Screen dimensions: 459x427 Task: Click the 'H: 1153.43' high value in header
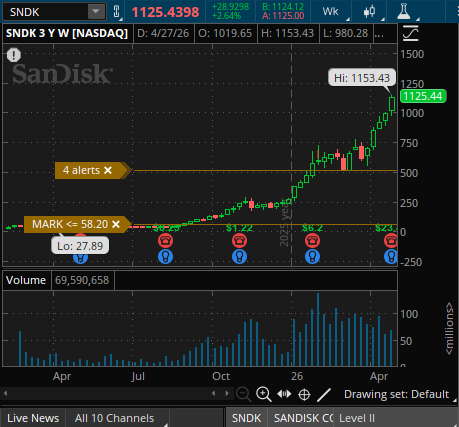coord(288,33)
